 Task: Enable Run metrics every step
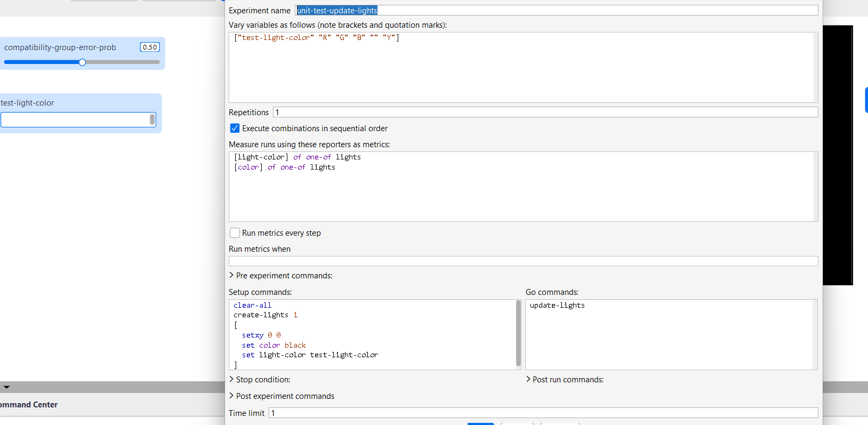(235, 233)
